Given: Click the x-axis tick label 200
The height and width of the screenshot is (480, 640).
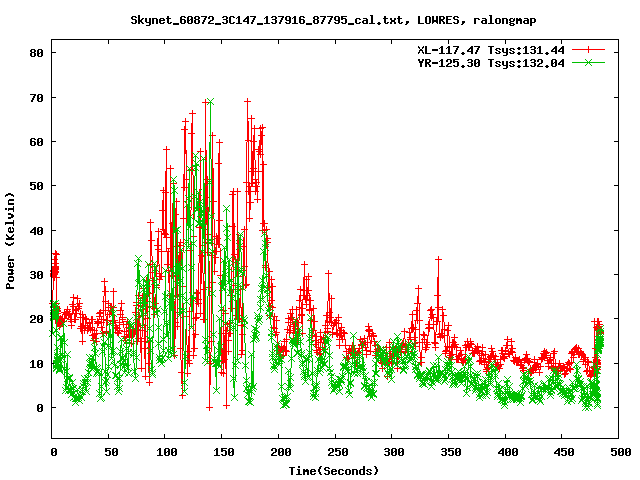Looking at the screenshot, I should [281, 452].
